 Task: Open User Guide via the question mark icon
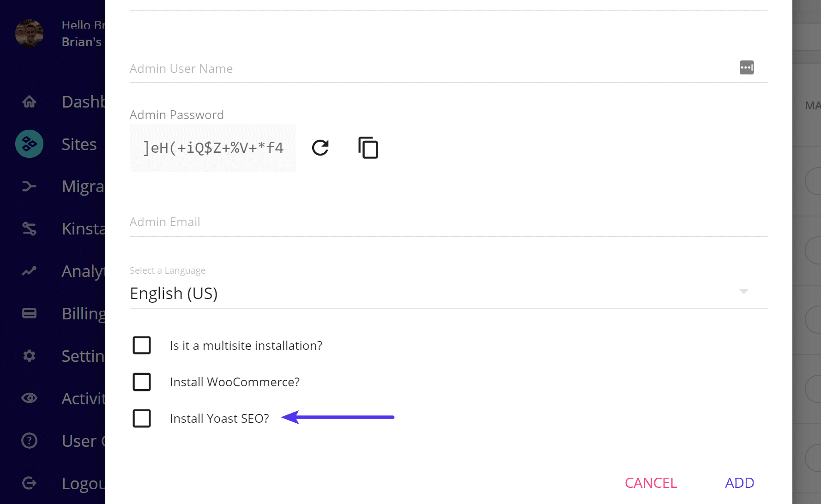click(x=29, y=440)
